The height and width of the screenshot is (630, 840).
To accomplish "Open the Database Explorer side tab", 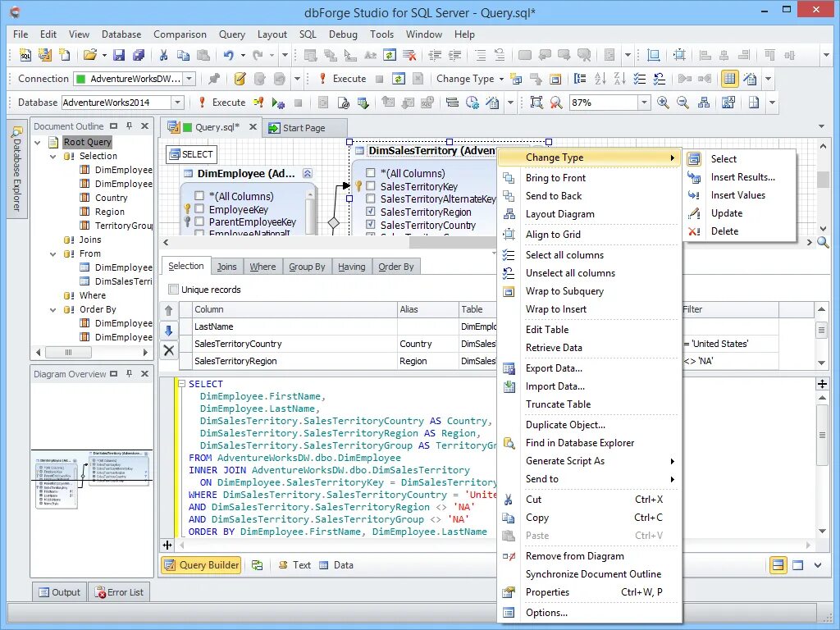I will [x=16, y=169].
